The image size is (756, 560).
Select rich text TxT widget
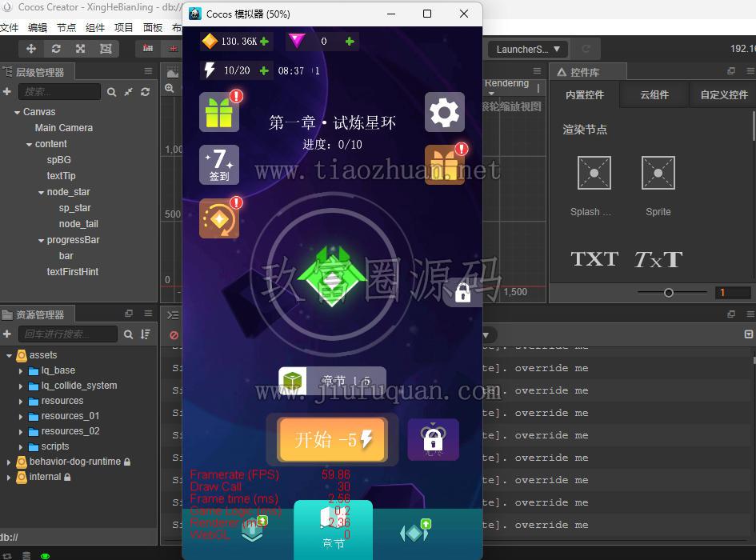click(x=658, y=259)
